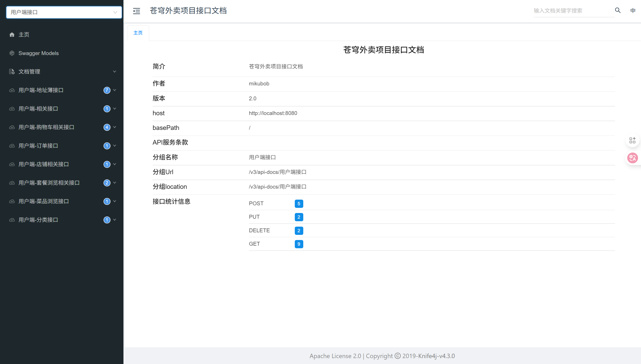The width and height of the screenshot is (641, 364).
Task: Click the cloud icon beside 用户端-分类接口
Action: 12,220
